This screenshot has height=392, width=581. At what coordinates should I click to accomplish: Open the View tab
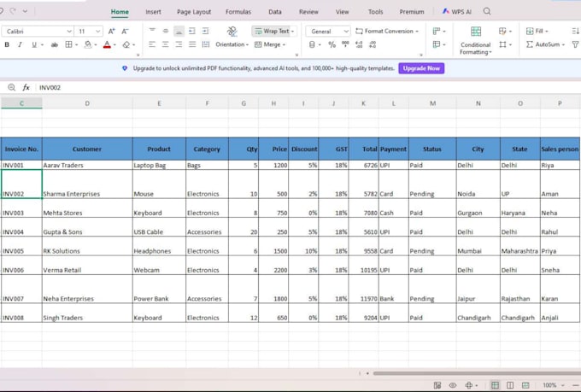(x=342, y=12)
